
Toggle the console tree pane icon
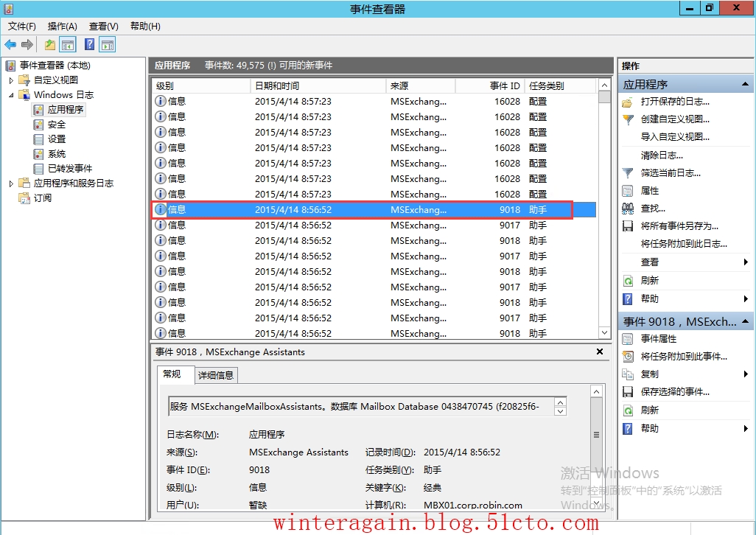68,45
